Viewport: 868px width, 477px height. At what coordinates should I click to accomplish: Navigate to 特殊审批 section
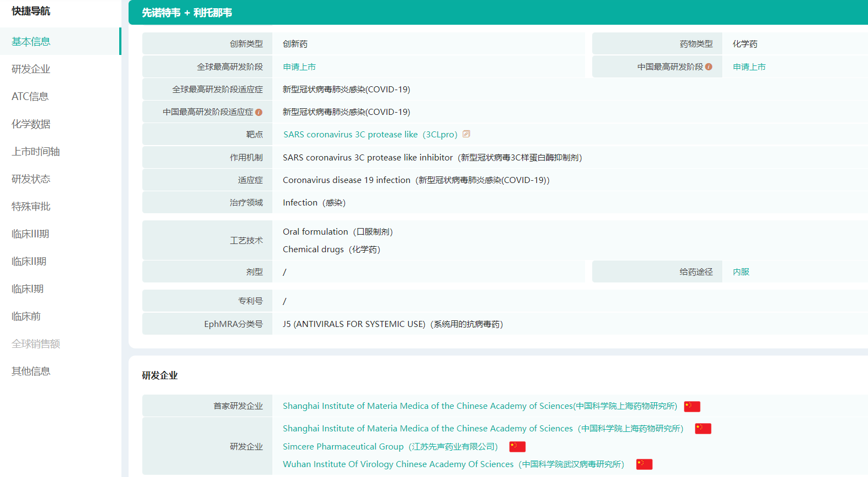click(31, 207)
